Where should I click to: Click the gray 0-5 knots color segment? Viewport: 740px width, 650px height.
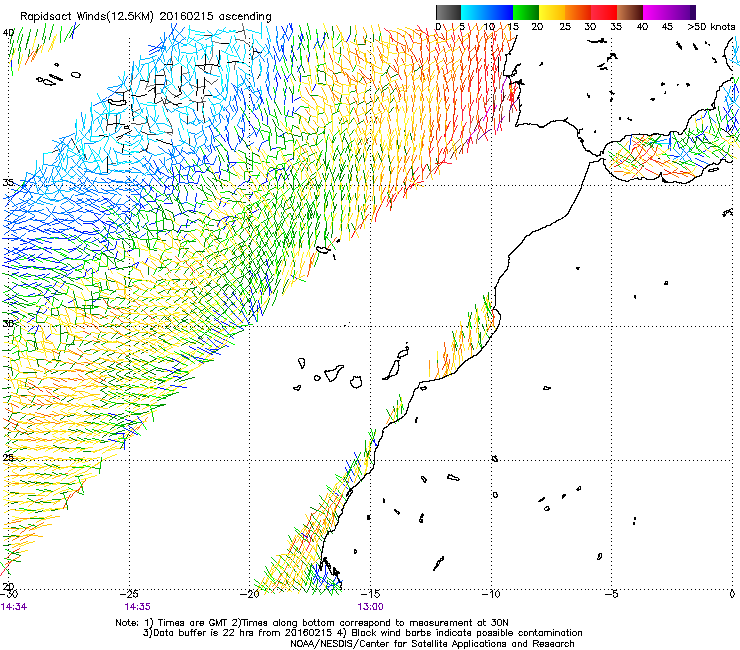coord(448,12)
